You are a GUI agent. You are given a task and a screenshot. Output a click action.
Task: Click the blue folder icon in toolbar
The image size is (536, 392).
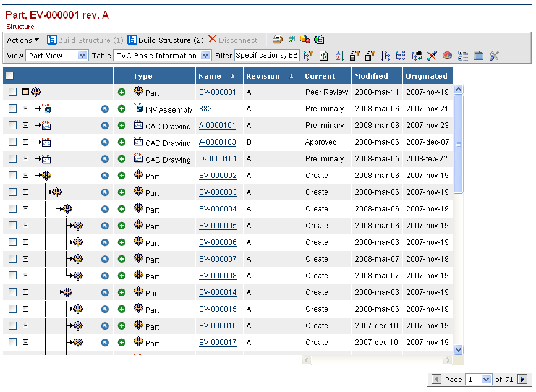(479, 56)
